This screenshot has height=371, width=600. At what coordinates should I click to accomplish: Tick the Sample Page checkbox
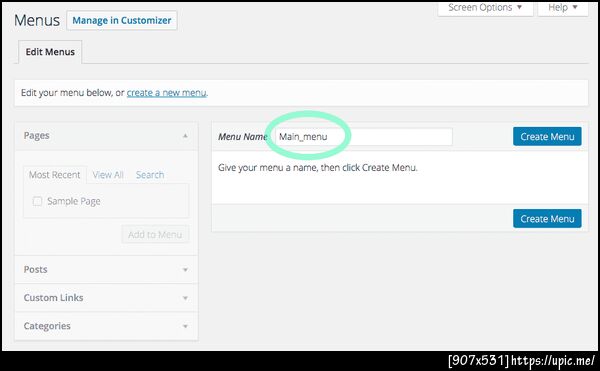coord(38,201)
